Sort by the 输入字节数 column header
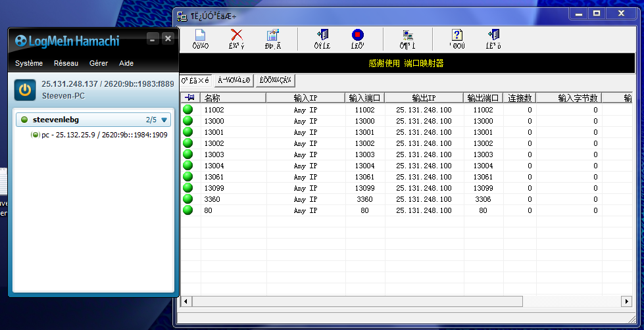Screen dimensions: 644x330 (x=569, y=98)
